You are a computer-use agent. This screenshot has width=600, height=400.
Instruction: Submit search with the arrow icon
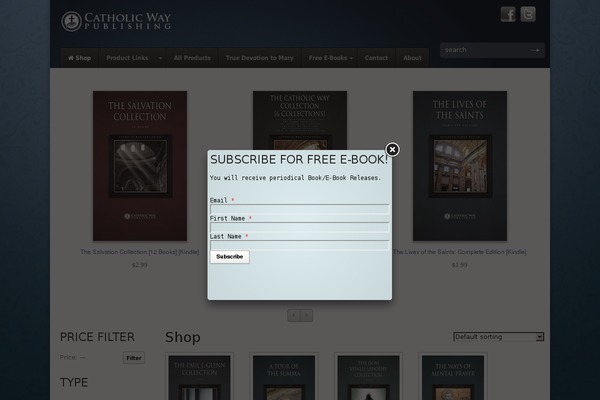tap(535, 50)
